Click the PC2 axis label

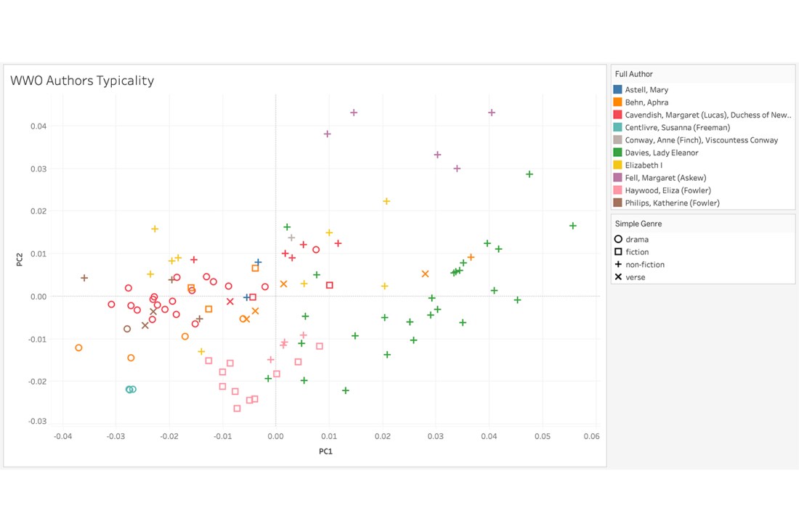20,258
